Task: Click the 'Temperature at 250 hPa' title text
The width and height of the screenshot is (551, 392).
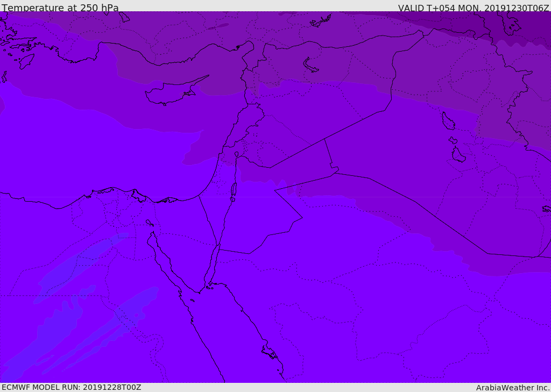Action: point(60,8)
